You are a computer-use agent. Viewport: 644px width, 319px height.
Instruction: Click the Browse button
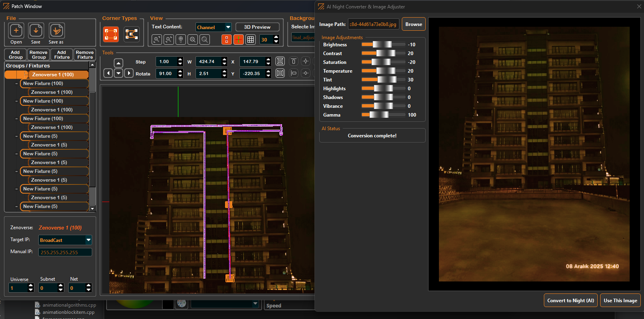pyautogui.click(x=413, y=24)
